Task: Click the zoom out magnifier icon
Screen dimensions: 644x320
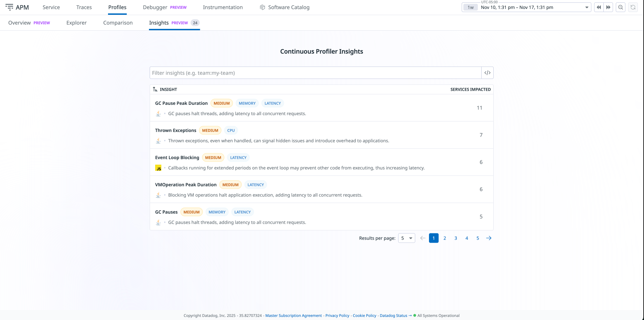Action: (x=621, y=7)
